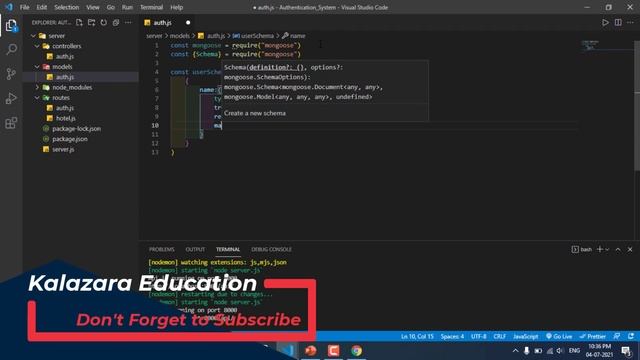The height and width of the screenshot is (360, 640).
Task: Open editor more actions ellipsis
Action: coord(631,22)
